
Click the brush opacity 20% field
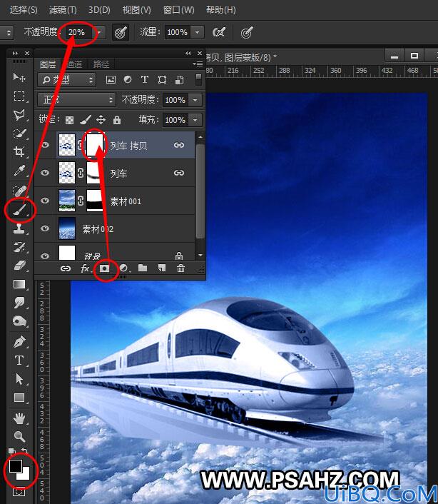click(x=80, y=32)
